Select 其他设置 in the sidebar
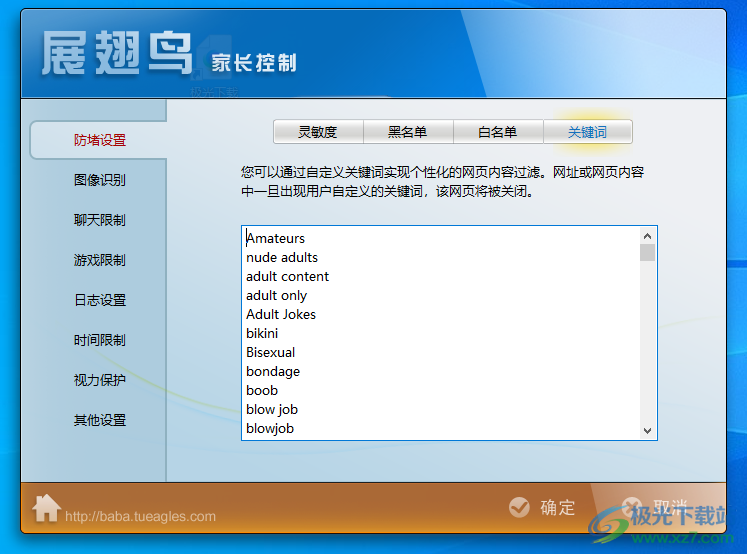Screen dimensions: 747x554 (99, 420)
